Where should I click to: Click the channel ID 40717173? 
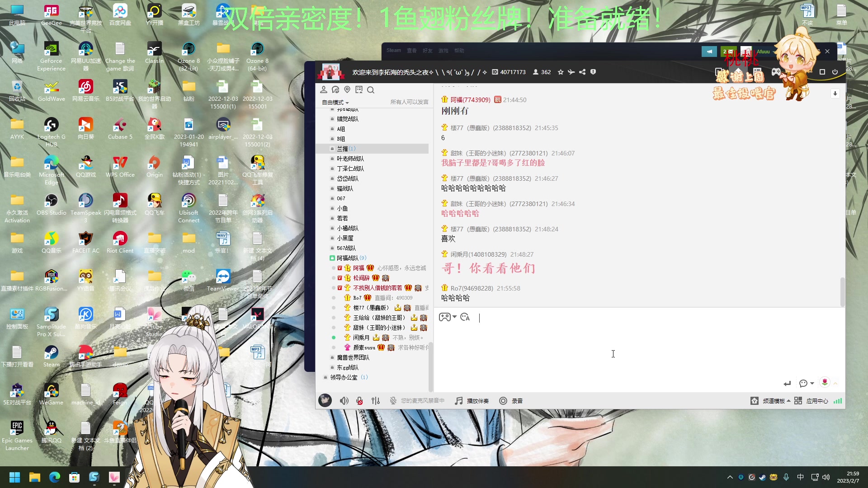pyautogui.click(x=513, y=72)
